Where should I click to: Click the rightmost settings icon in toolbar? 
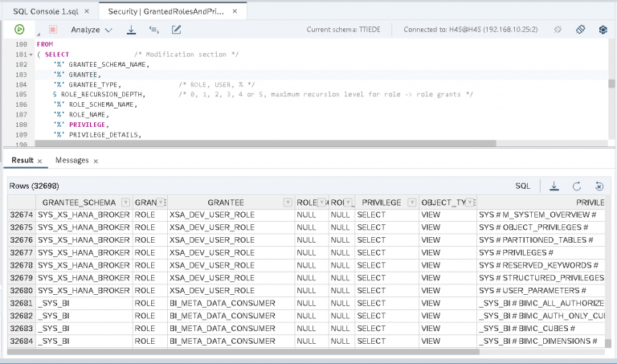[602, 29]
